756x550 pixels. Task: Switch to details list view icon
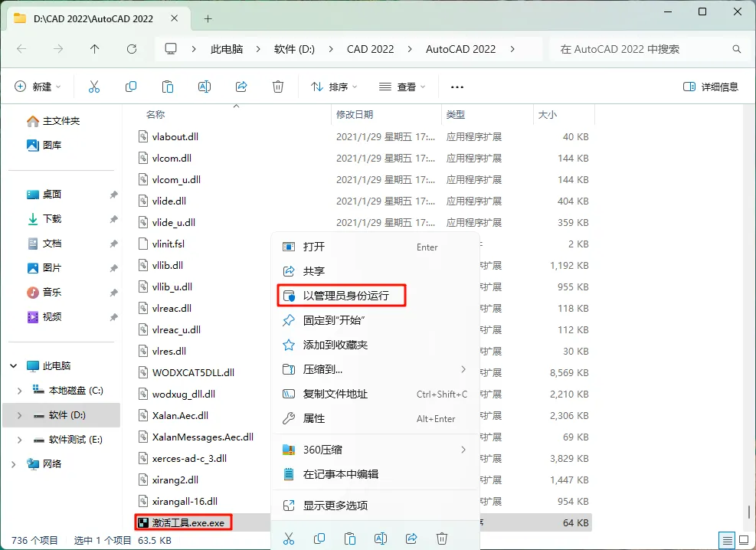click(x=727, y=540)
